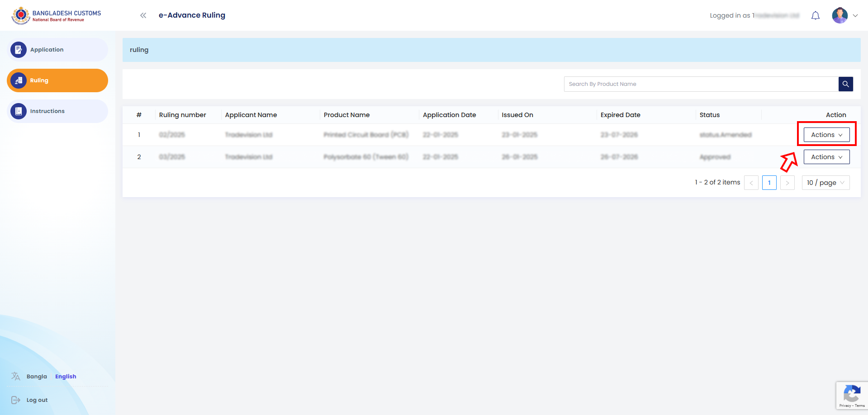868x415 pixels.
Task: Open Actions dropdown for ruling row 2
Action: click(826, 157)
